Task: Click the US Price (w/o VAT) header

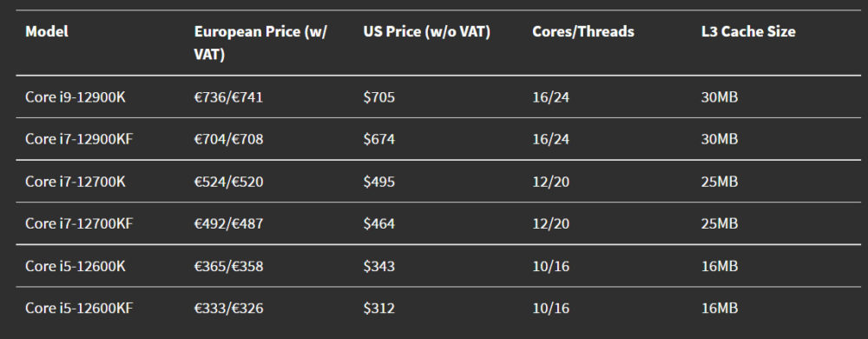Action: click(427, 32)
